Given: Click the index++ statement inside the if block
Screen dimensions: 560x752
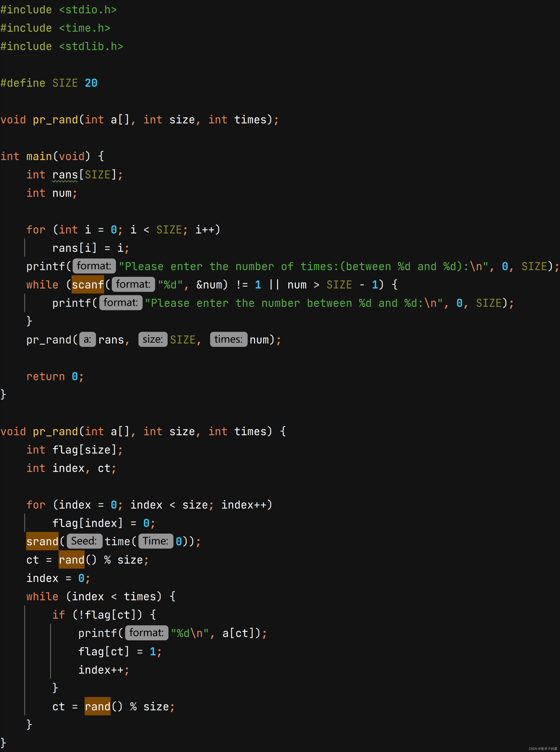Looking at the screenshot, I should [101, 670].
